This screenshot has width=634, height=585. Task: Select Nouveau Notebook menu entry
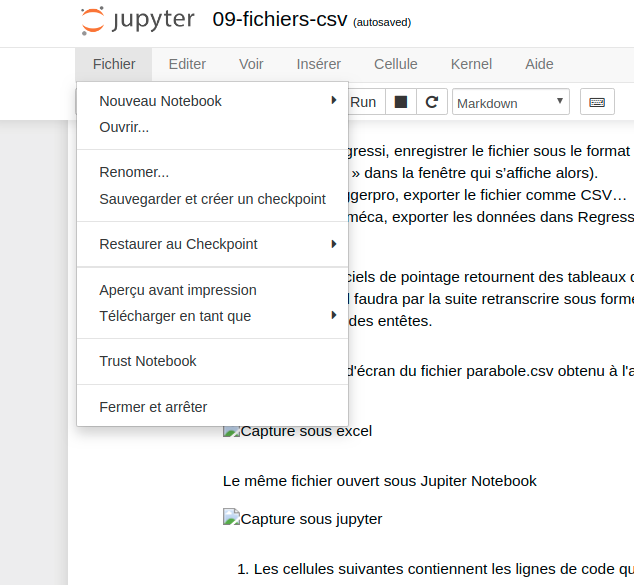pyautogui.click(x=212, y=101)
